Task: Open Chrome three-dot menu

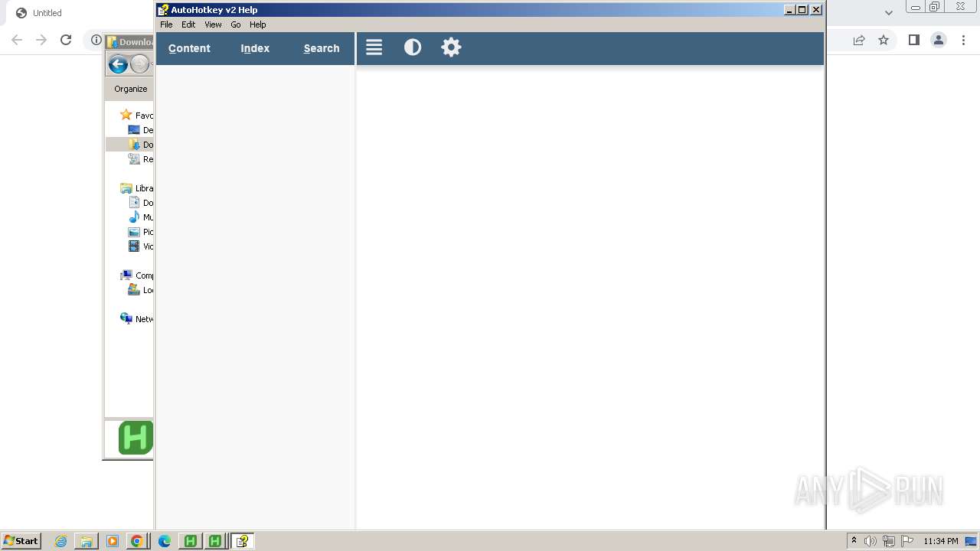Action: click(963, 40)
